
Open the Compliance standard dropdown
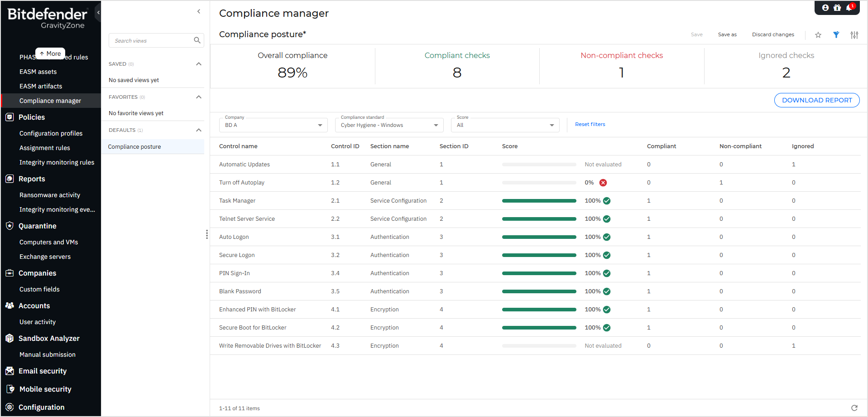(388, 125)
